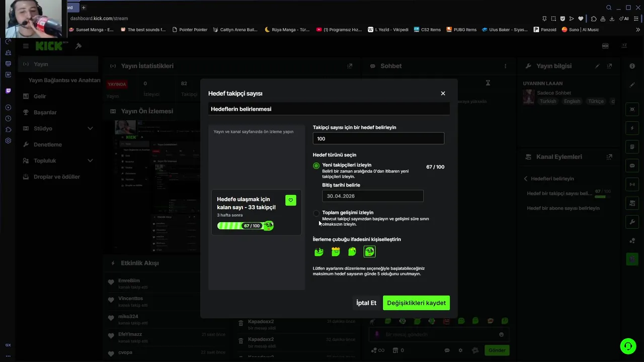The height and width of the screenshot is (362, 644).
Task: Open browser sidebar history clock icon
Action: [8, 119]
